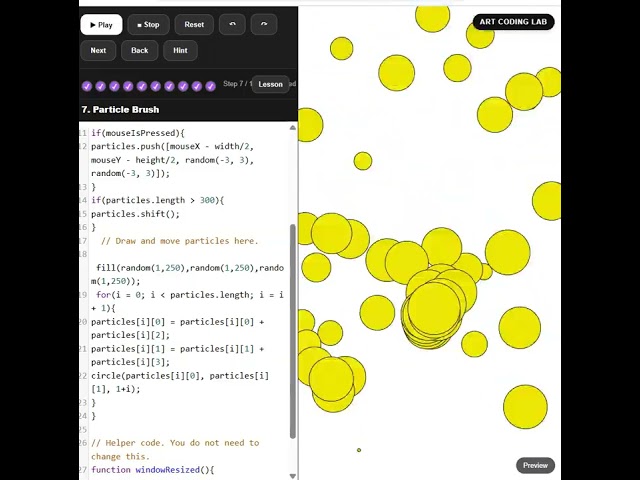Click the Reset button
640x480 pixels.
tap(194, 25)
